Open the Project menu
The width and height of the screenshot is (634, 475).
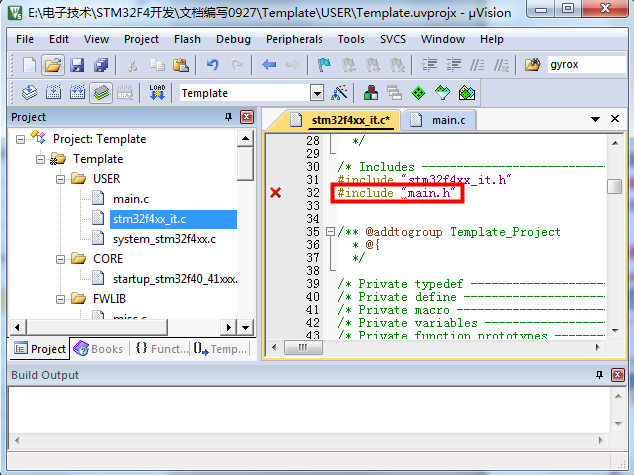tap(141, 39)
